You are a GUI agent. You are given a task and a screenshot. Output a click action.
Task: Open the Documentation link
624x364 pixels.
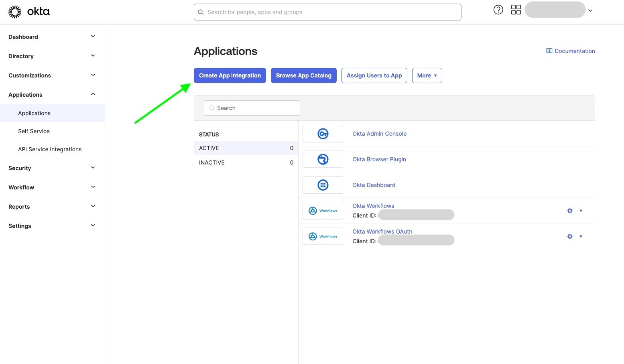[570, 51]
